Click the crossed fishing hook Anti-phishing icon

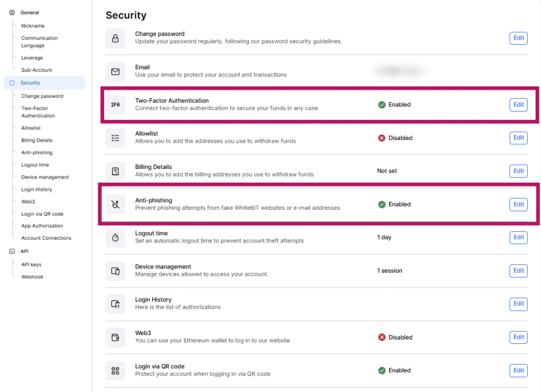[x=115, y=204]
